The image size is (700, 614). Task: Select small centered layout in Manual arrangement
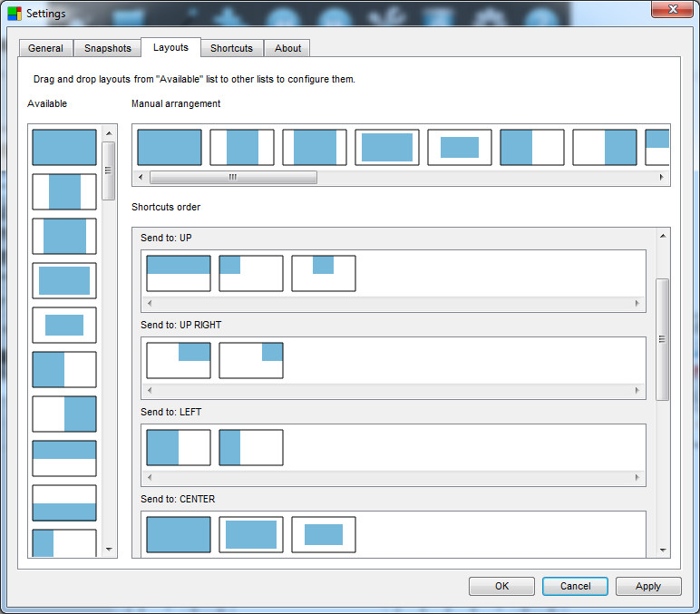(x=460, y=147)
